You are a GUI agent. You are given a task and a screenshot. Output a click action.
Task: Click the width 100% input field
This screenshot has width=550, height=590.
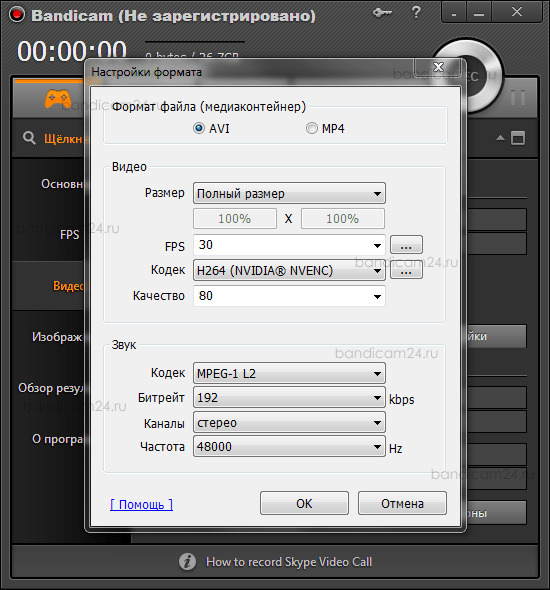pos(235,219)
